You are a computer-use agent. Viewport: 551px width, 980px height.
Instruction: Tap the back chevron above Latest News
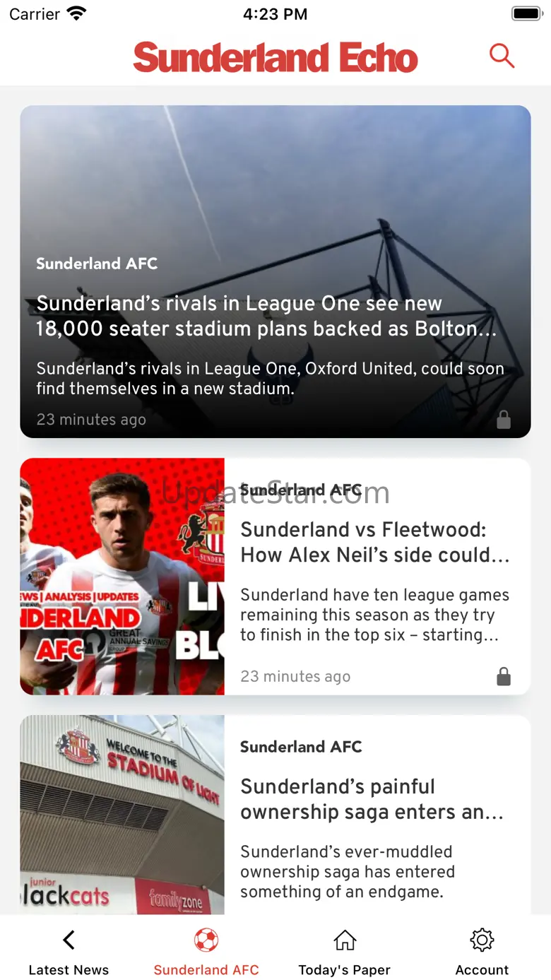69,940
